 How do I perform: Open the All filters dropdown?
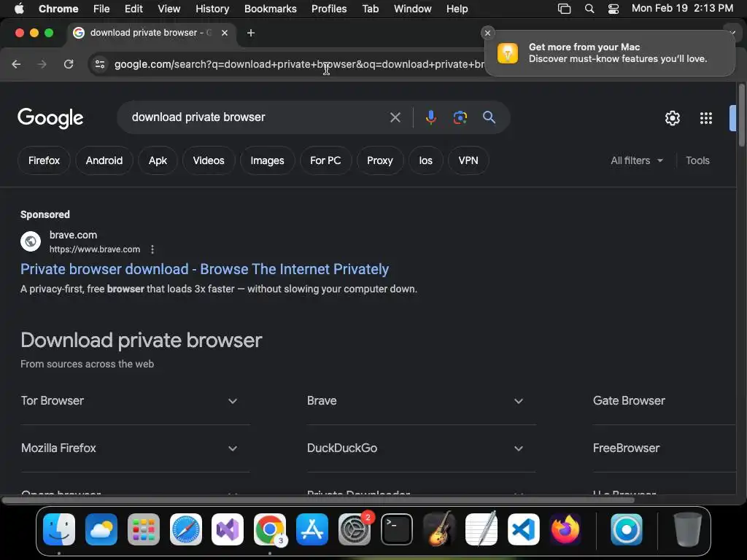click(637, 160)
